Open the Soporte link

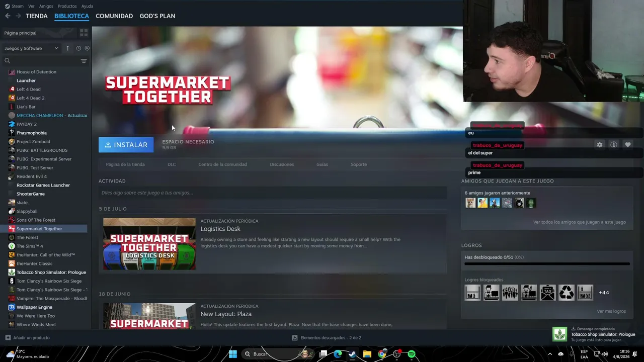[x=359, y=164]
